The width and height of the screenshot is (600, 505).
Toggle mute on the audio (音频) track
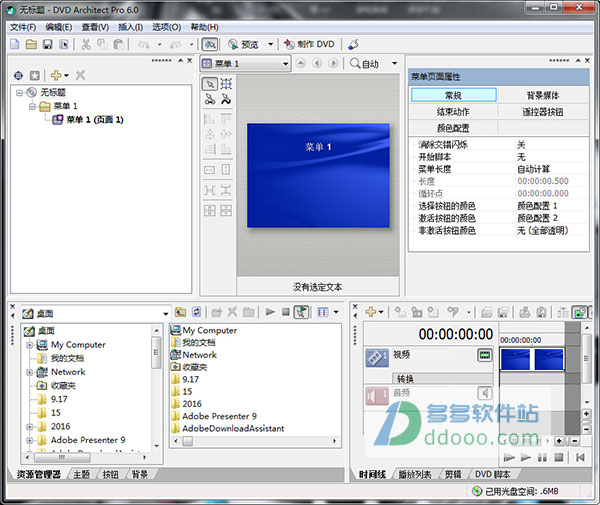tap(484, 393)
